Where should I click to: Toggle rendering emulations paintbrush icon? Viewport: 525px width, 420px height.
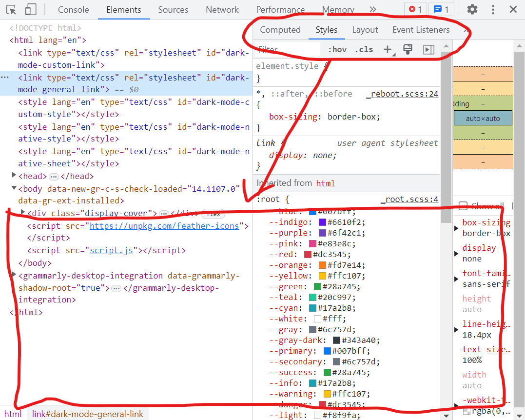tap(408, 50)
